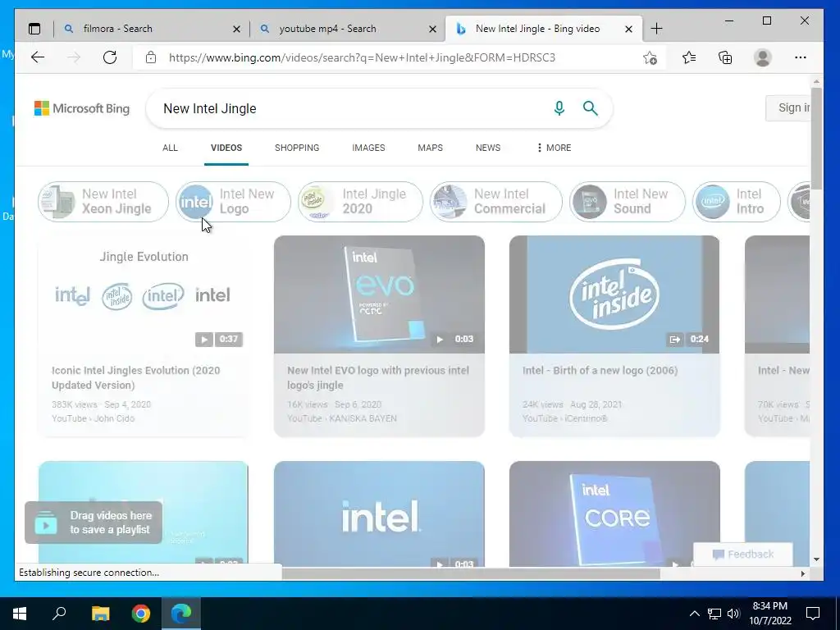Open volume control tray icon
The image size is (840, 630).
tap(733, 614)
